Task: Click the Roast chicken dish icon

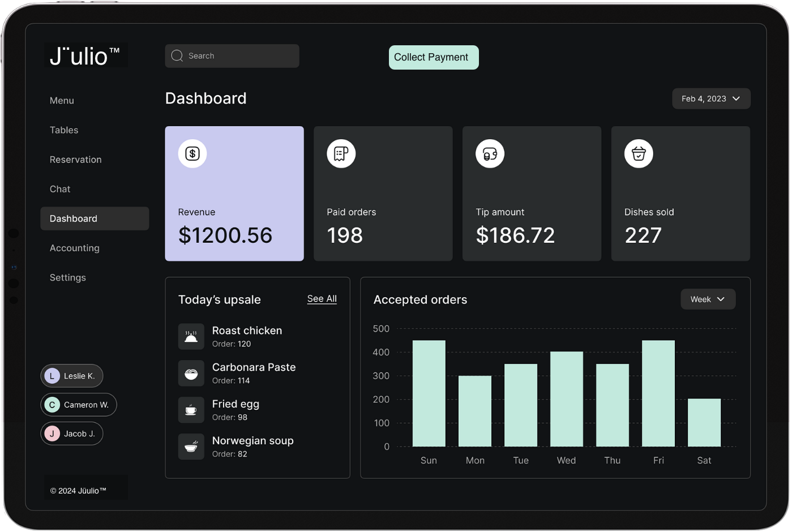Action: coord(191,337)
